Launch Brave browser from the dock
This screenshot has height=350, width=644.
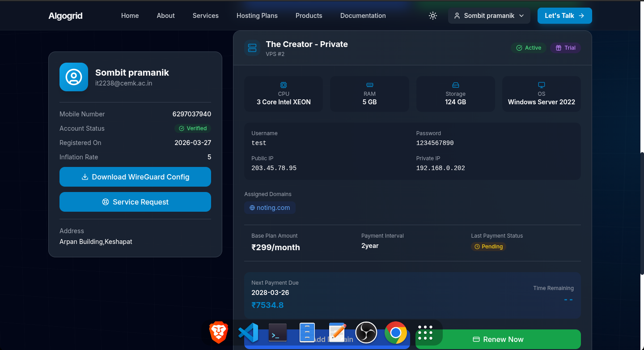(x=219, y=333)
